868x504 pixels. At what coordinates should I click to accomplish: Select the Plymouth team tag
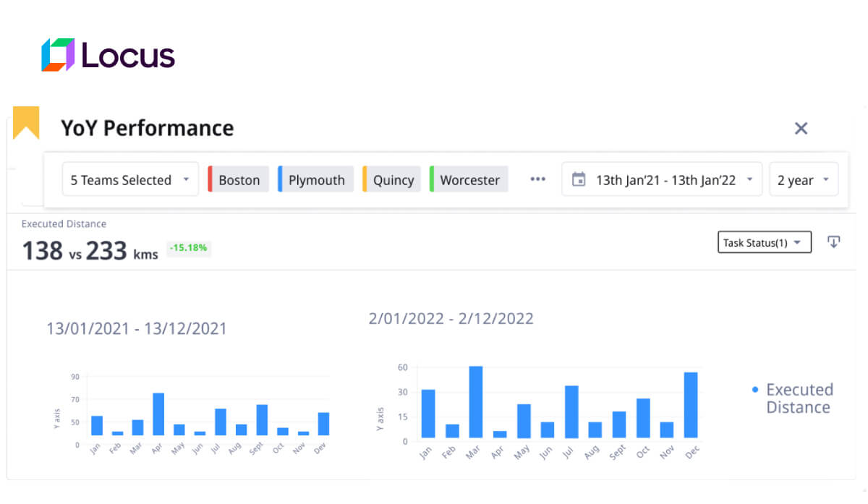coord(317,180)
